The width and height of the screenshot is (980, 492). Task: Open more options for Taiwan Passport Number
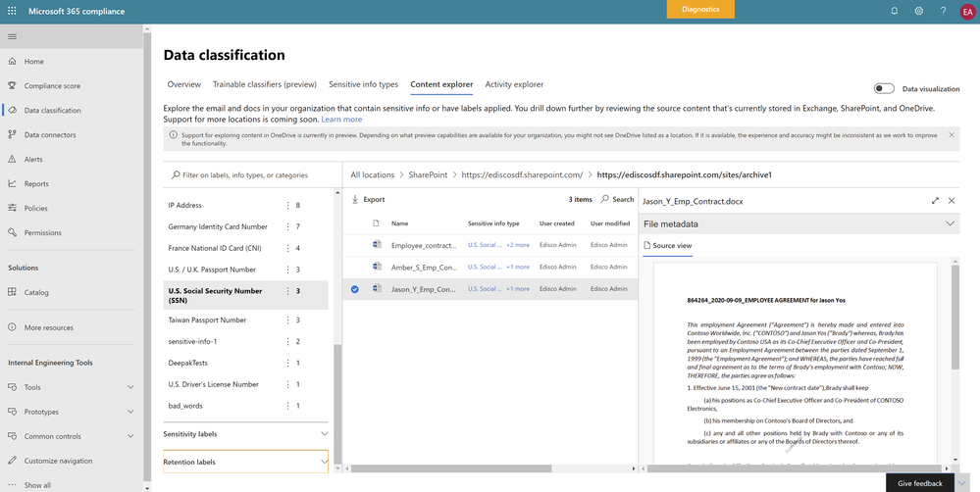[x=287, y=320]
